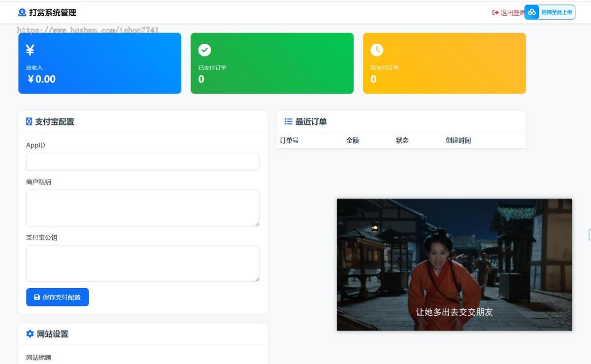The image size is (591, 364).
Task: Click the 打赏系统管理 logo icon
Action: (22, 12)
